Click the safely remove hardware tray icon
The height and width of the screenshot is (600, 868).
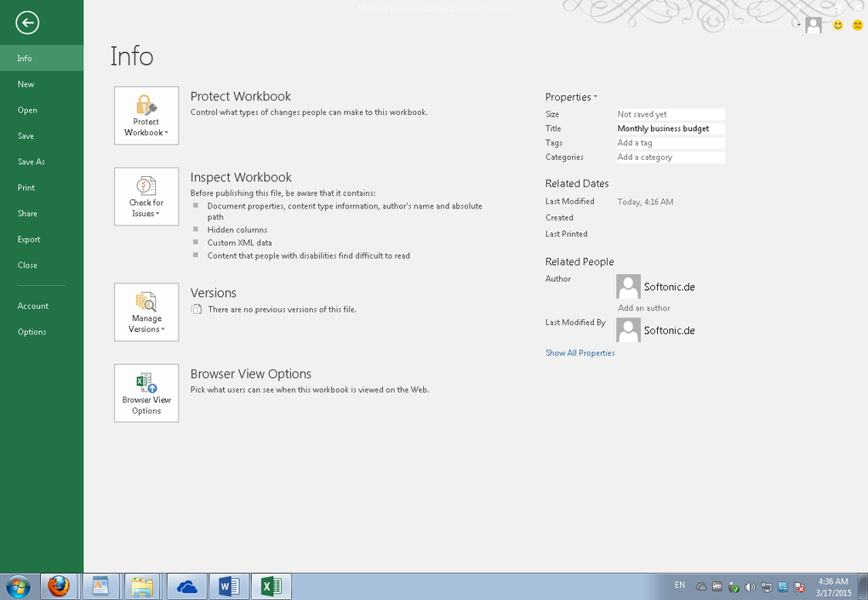(734, 586)
